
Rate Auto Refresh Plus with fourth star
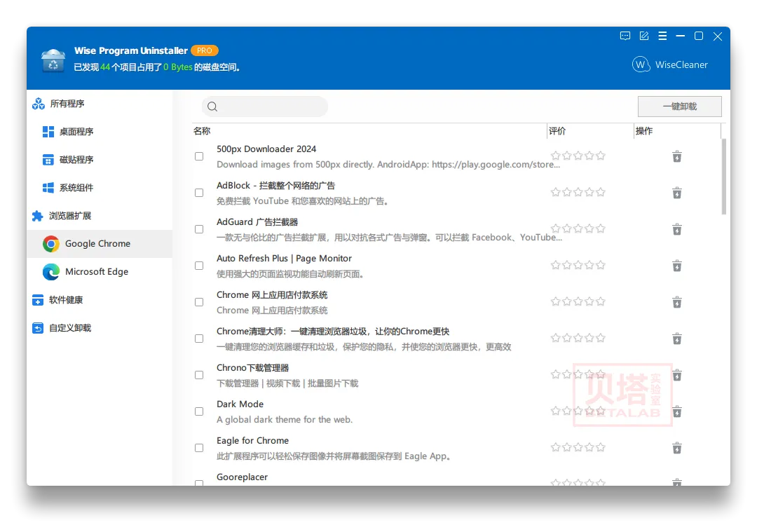click(589, 265)
